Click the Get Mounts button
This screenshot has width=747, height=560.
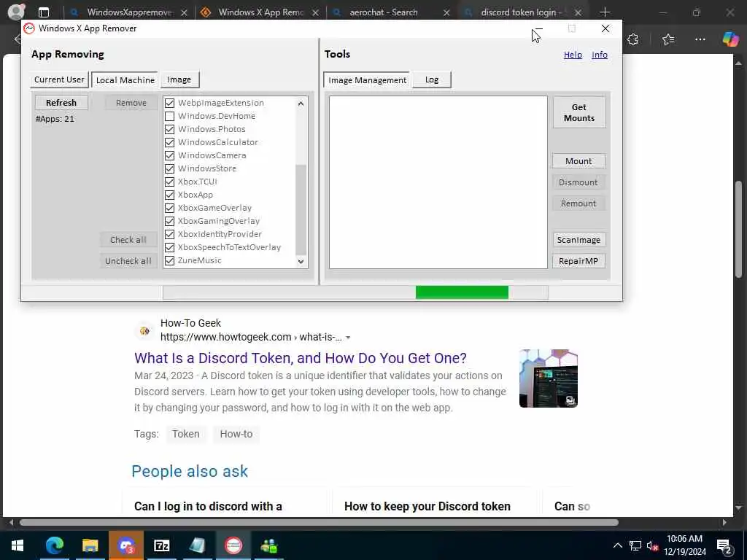tap(578, 112)
